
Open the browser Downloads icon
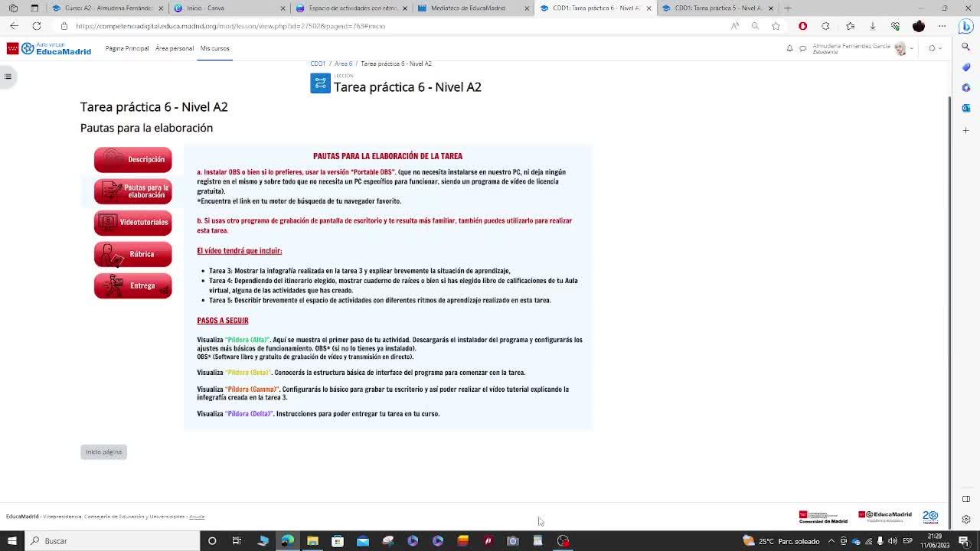pos(872,26)
